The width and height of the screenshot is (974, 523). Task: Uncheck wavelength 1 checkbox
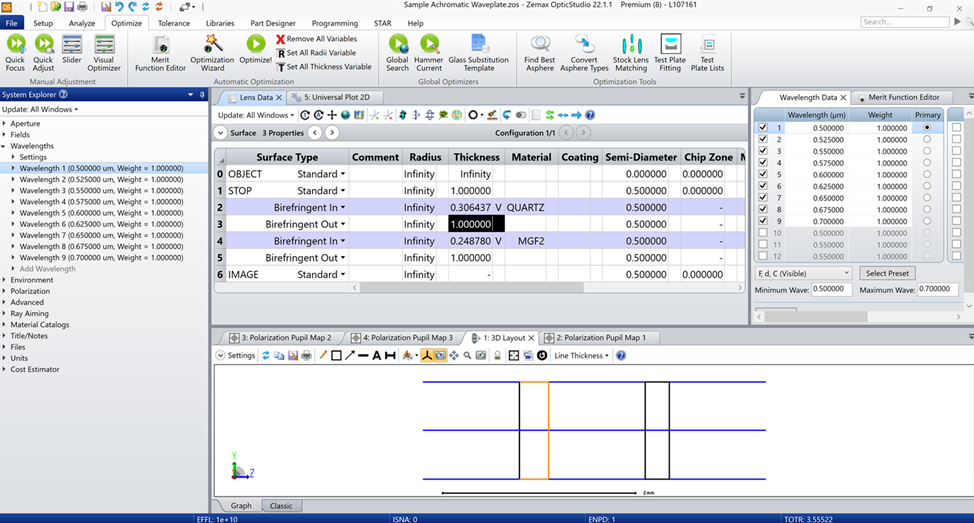tap(763, 128)
